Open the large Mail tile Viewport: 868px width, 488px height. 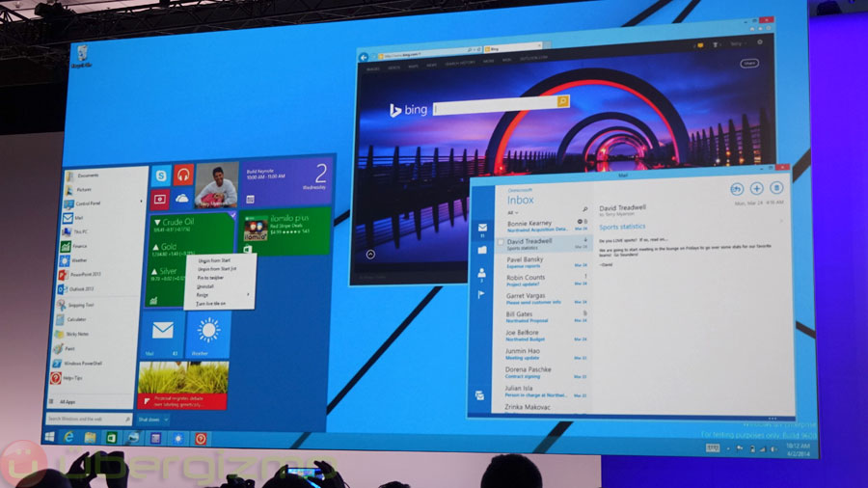point(162,335)
